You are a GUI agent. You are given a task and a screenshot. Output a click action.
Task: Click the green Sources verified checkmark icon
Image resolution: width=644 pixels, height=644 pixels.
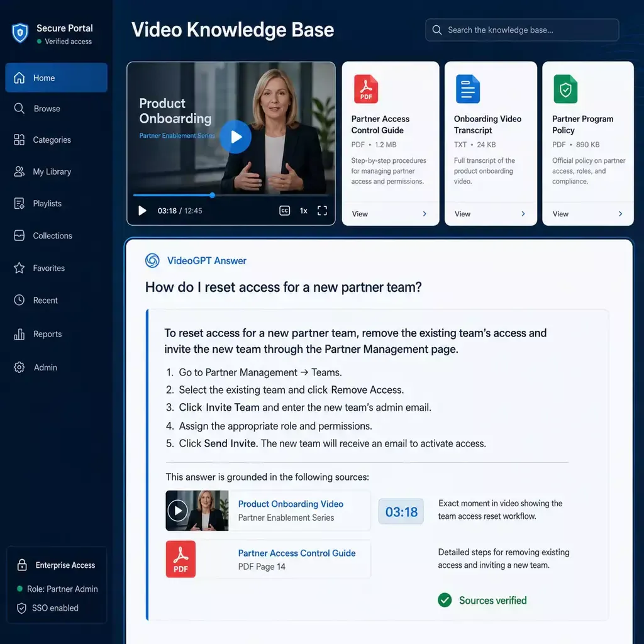445,600
